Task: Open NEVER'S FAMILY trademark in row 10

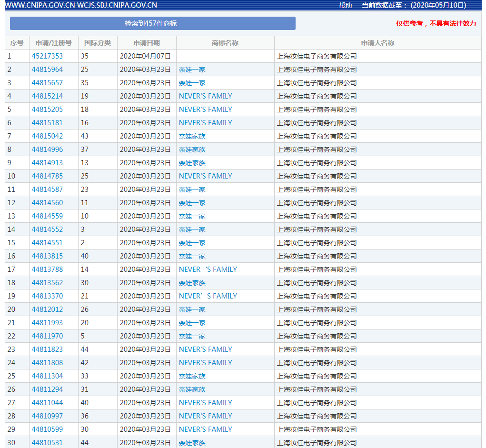Action: pos(206,176)
